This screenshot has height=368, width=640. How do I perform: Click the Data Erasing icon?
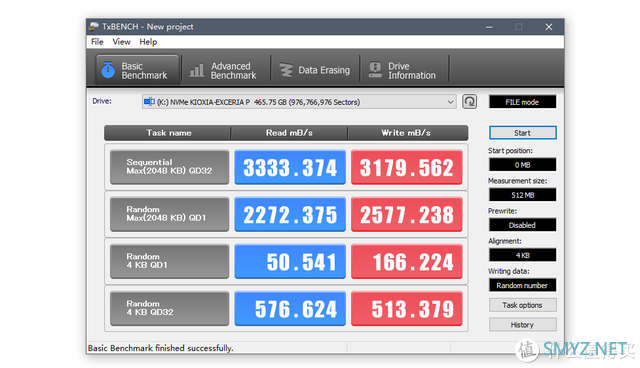click(286, 70)
